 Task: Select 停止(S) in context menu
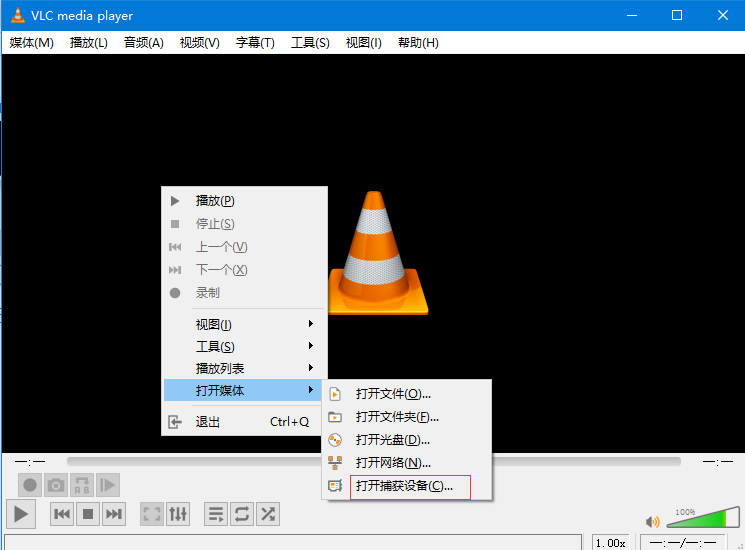244,224
